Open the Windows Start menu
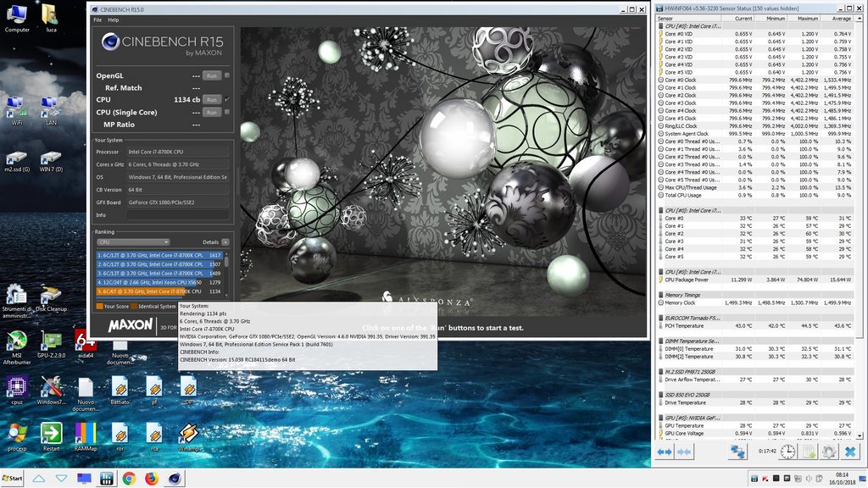The height and width of the screenshot is (488, 868). point(12,478)
